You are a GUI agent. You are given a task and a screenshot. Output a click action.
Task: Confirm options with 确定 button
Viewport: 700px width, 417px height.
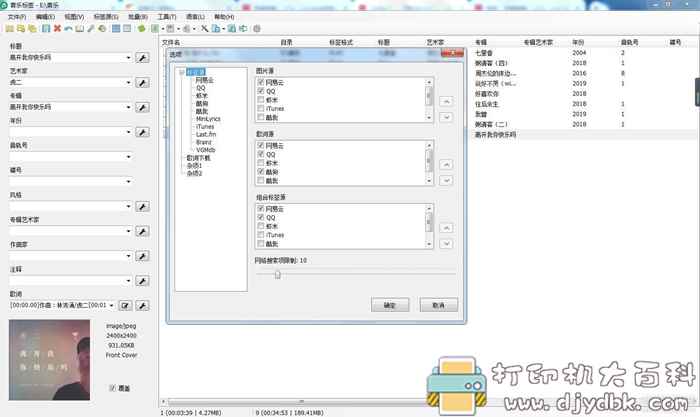point(390,305)
